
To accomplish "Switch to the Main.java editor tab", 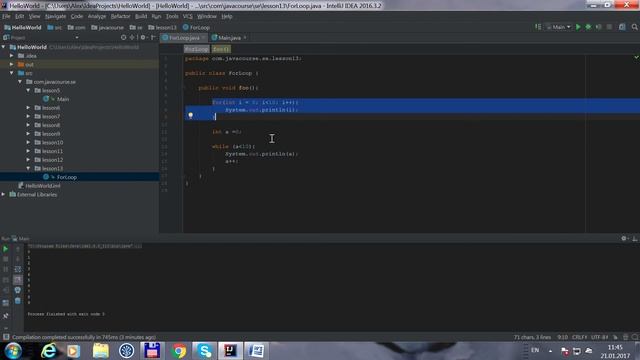I will tap(229, 38).
